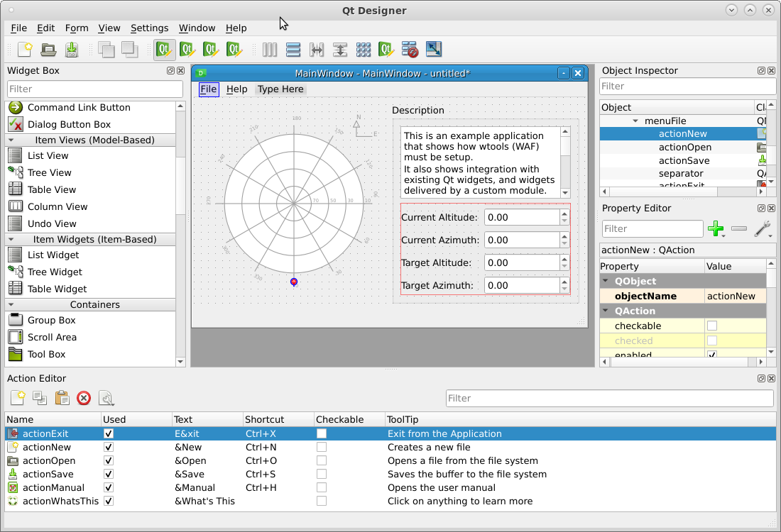
Task: Add dynamic property with green plus
Action: click(x=716, y=228)
